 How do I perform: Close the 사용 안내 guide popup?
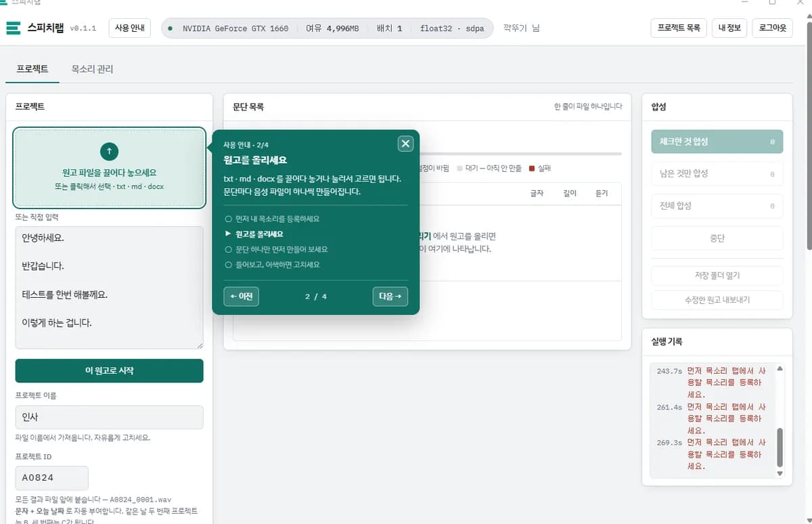coord(405,144)
